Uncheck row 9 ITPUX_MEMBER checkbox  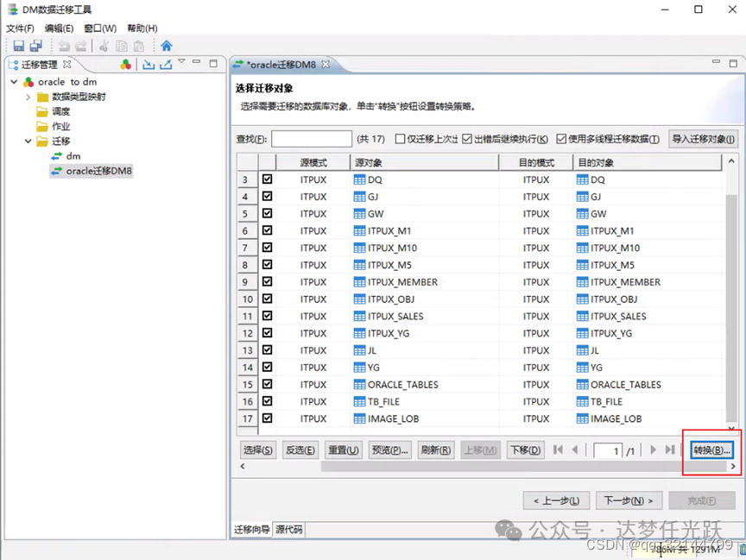[268, 281]
